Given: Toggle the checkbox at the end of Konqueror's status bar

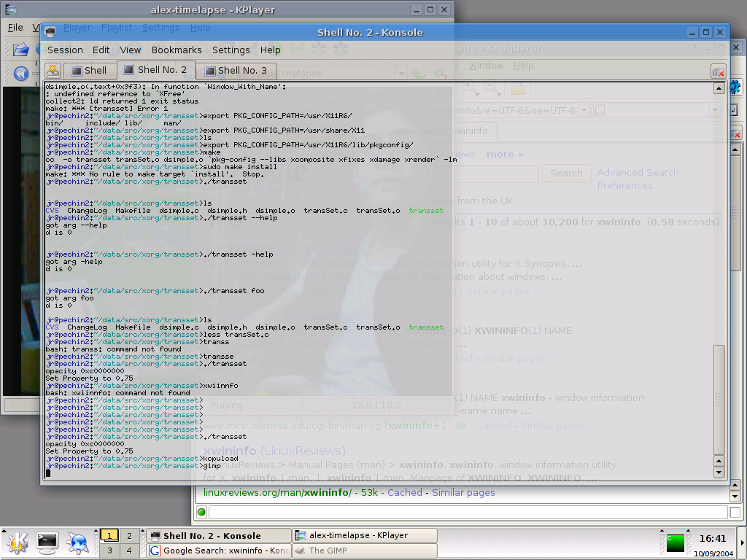Looking at the screenshot, I should [x=735, y=513].
